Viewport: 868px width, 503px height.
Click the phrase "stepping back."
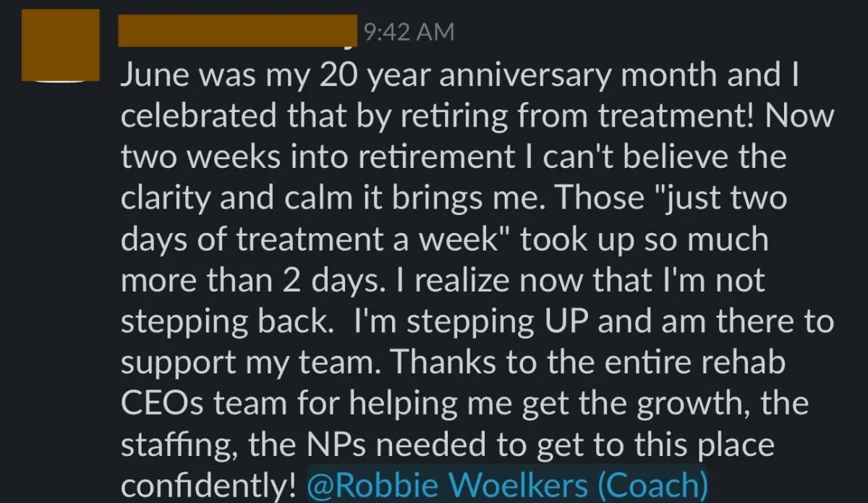tap(231, 321)
